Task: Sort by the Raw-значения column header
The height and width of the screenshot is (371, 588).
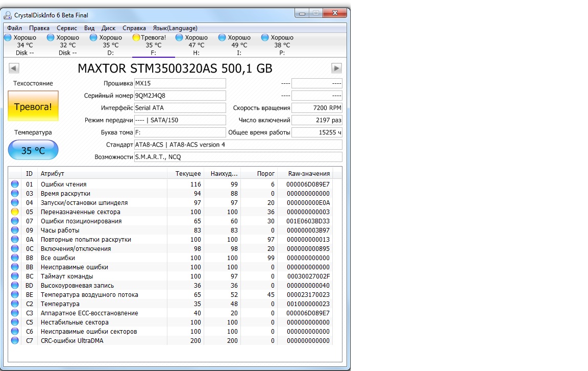Action: coord(305,173)
